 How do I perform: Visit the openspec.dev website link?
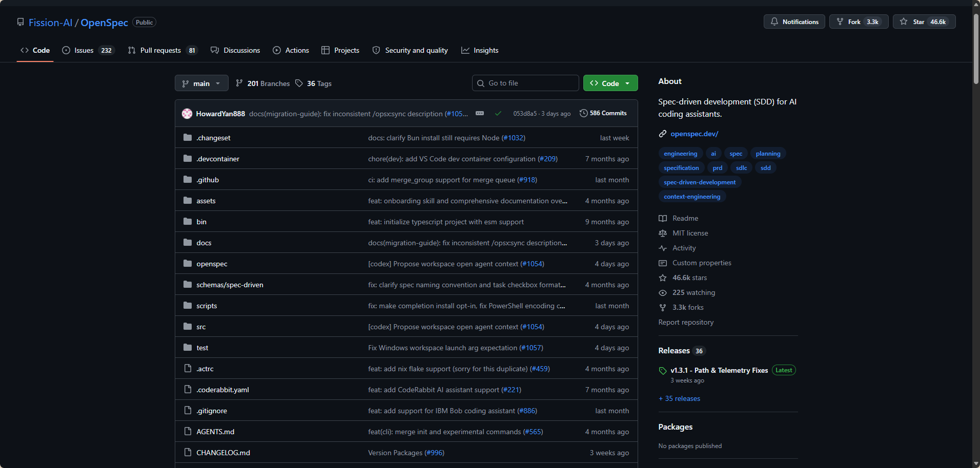[695, 134]
